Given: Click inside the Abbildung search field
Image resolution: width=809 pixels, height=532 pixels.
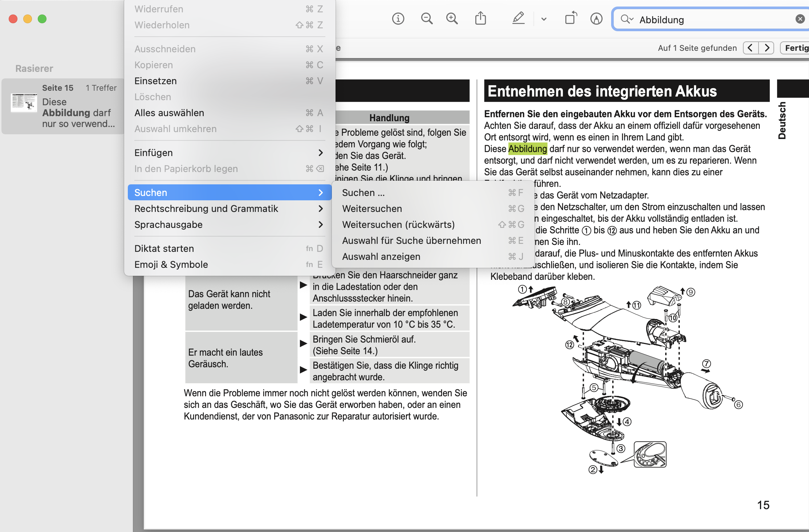Looking at the screenshot, I should pyautogui.click(x=708, y=20).
